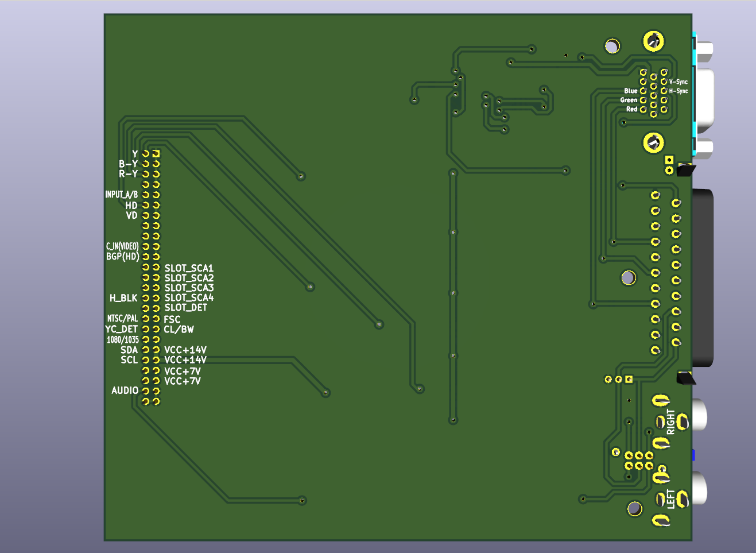Click the VD pin label
756x553 pixels.
[x=131, y=215]
